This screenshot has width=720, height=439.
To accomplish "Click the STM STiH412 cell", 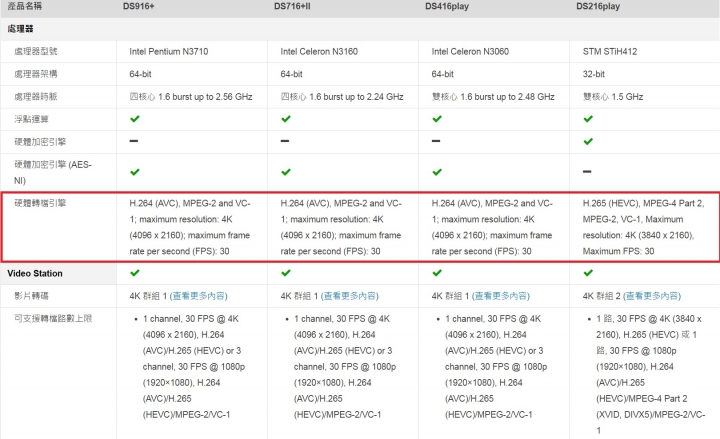I will (x=610, y=51).
